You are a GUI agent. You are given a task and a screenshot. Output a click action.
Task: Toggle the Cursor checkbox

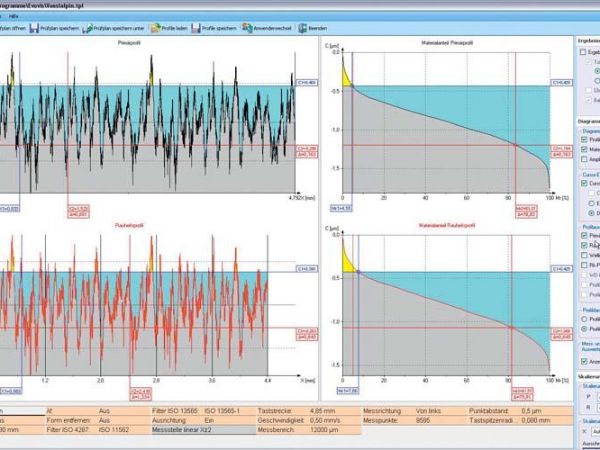point(584,183)
